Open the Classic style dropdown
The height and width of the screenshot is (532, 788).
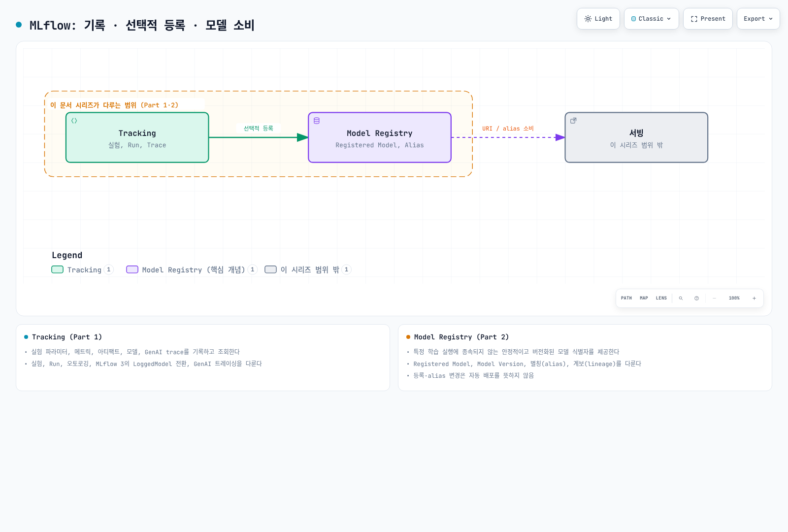[x=651, y=19]
